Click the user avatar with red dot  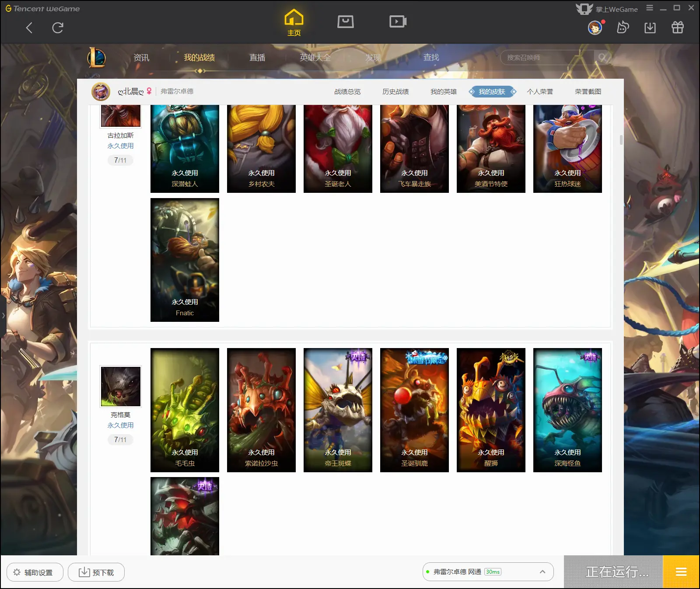[x=595, y=28]
